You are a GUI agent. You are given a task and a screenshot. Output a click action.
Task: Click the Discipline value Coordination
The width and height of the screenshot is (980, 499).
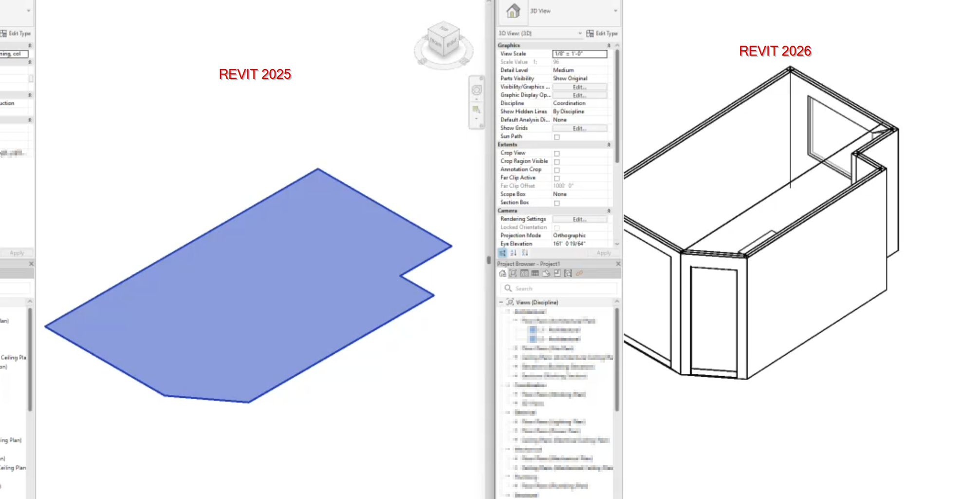click(569, 103)
